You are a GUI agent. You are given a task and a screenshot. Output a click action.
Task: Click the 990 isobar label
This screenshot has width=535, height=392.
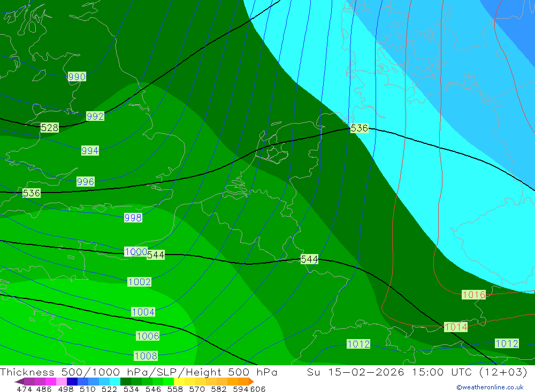click(x=77, y=77)
